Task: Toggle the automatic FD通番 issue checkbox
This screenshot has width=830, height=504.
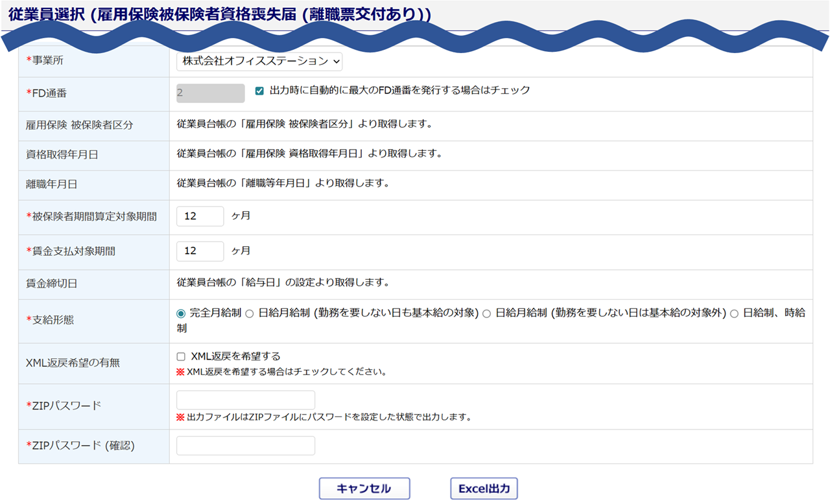Action: point(259,91)
